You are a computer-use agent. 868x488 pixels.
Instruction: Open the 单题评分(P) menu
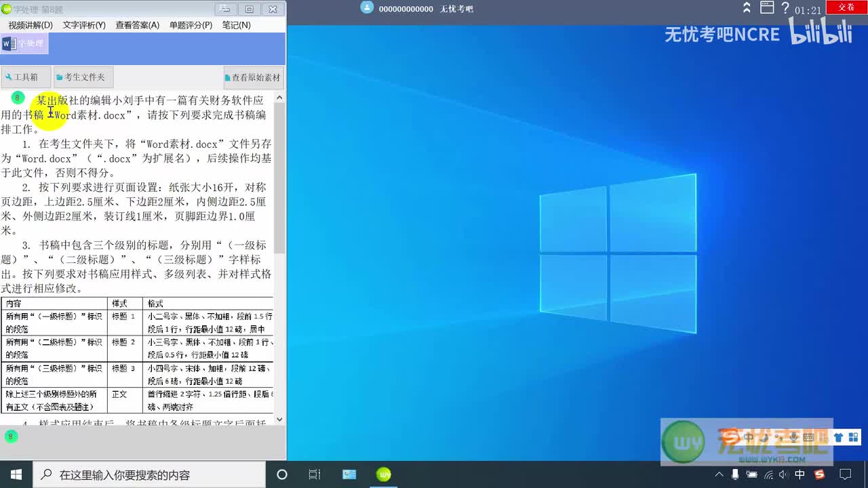(191, 25)
